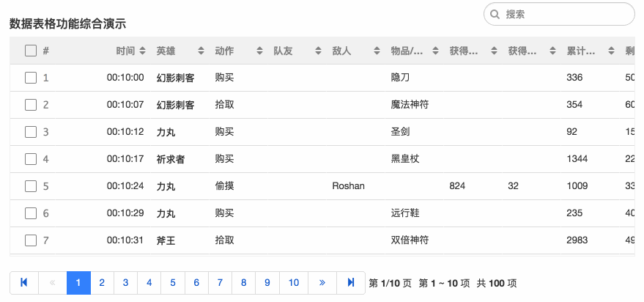Click the magnifier icon in search box
The image size is (644, 302).
(495, 14)
